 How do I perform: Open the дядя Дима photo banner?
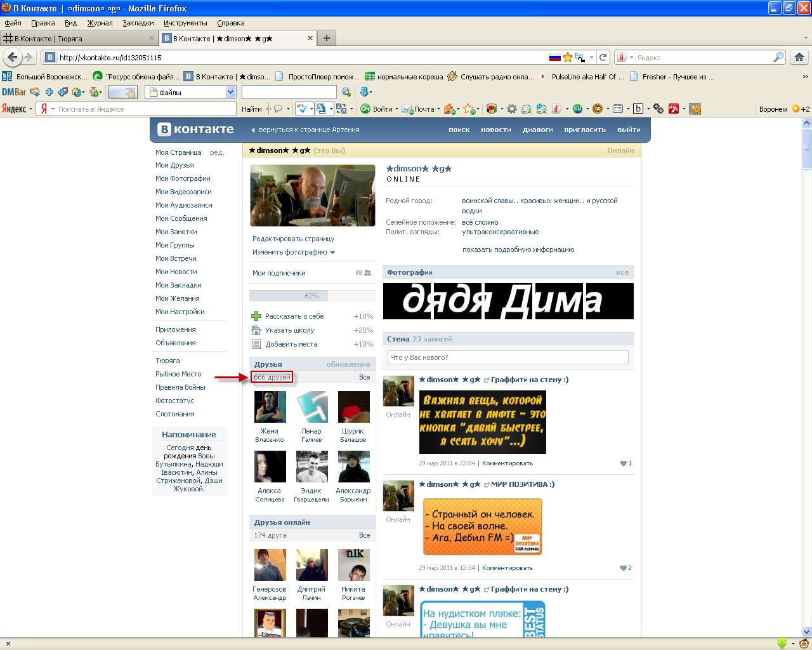coord(508,301)
